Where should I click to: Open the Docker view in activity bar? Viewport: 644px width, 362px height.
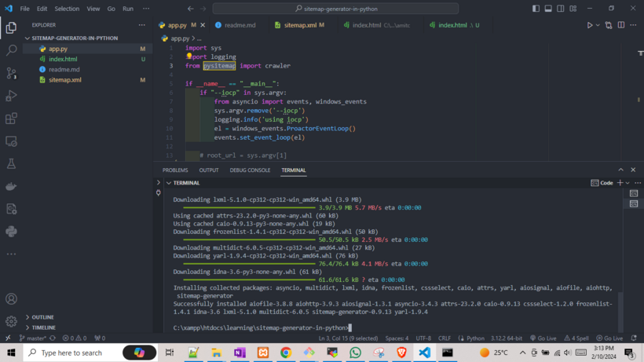coord(11,187)
